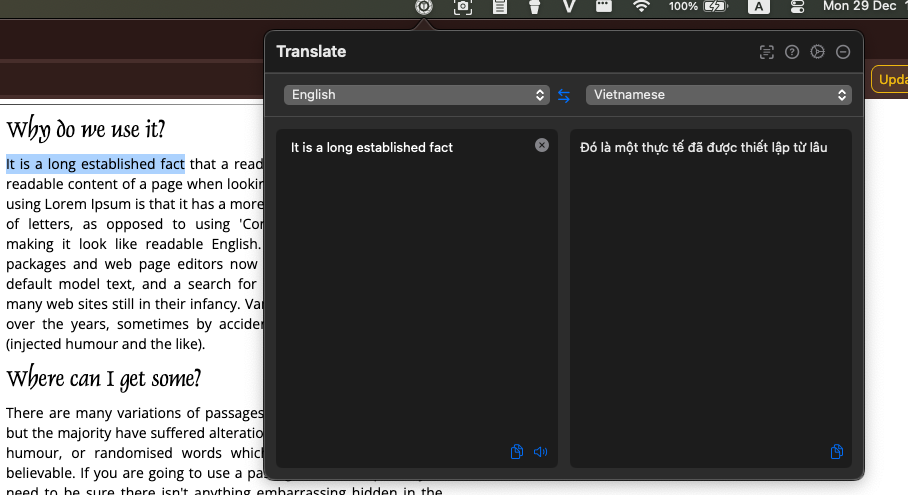Open Wi-Fi status menu
This screenshot has width=908, height=495.
click(x=641, y=6)
